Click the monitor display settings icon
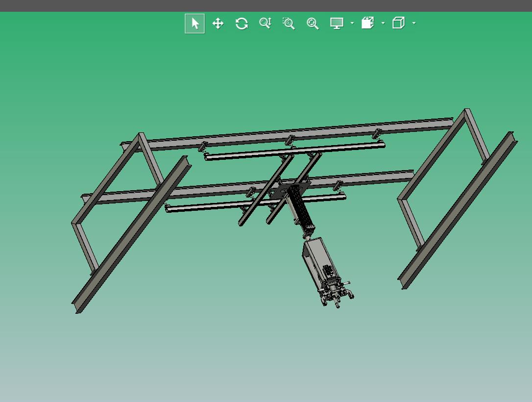 (337, 24)
